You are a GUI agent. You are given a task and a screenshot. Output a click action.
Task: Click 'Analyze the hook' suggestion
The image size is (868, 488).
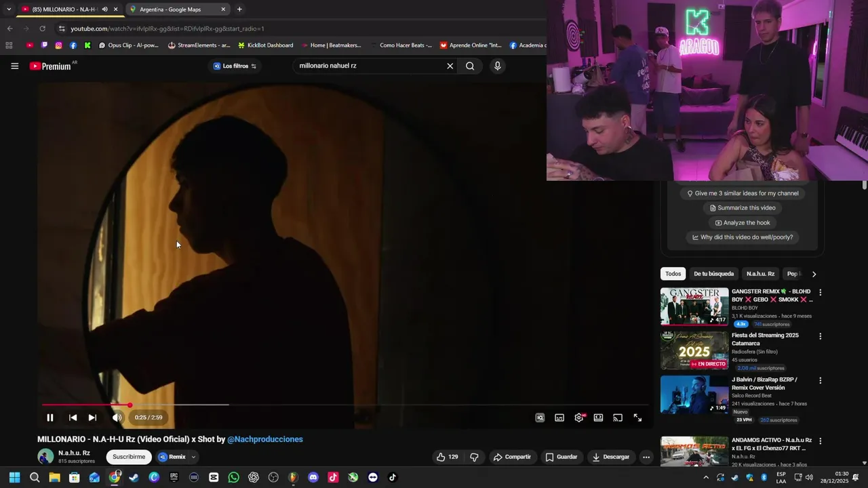point(743,223)
